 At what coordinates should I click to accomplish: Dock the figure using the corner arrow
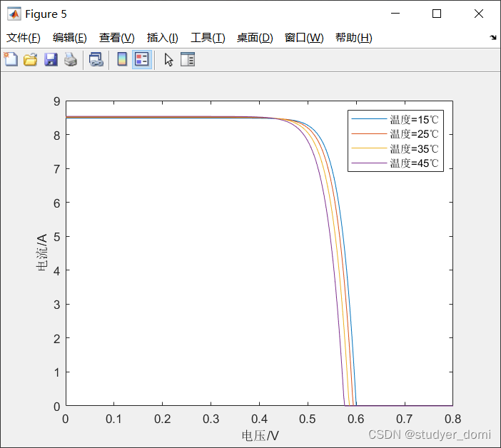pyautogui.click(x=493, y=38)
